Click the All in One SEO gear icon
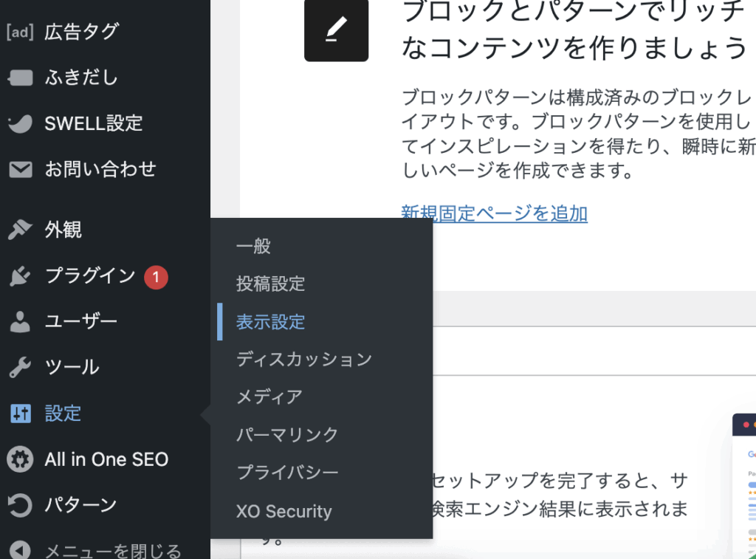Screen dimensions: 756x559 click(x=20, y=459)
